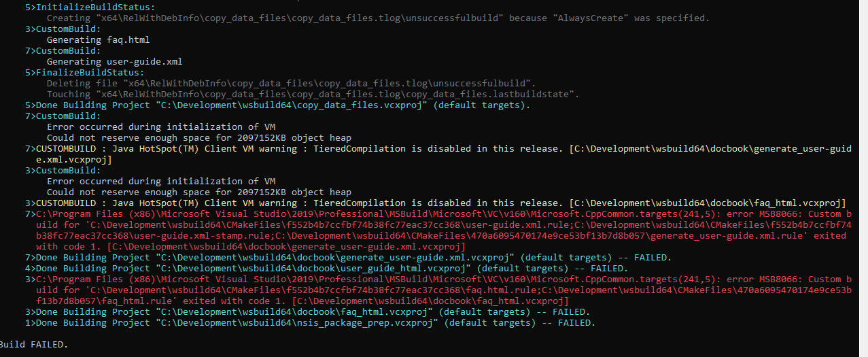Click the "Deleting file" unsuccessfulbuild line

(291, 84)
